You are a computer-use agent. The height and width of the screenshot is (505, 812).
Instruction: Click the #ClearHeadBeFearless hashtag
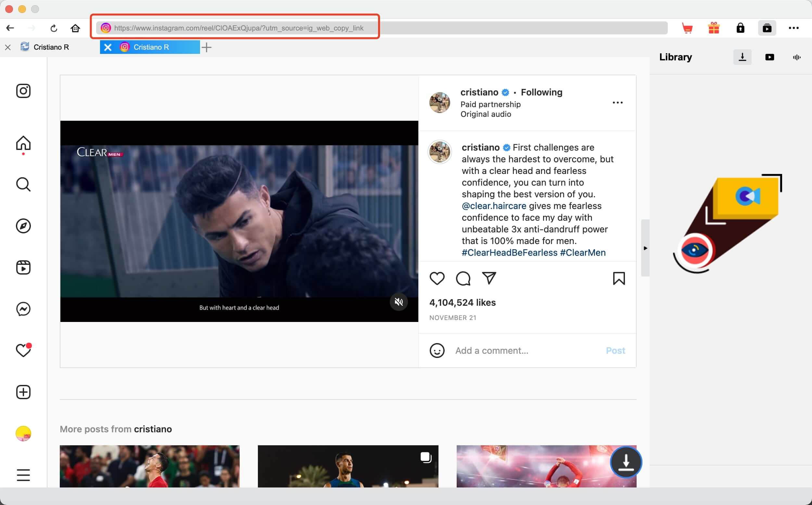click(x=509, y=252)
